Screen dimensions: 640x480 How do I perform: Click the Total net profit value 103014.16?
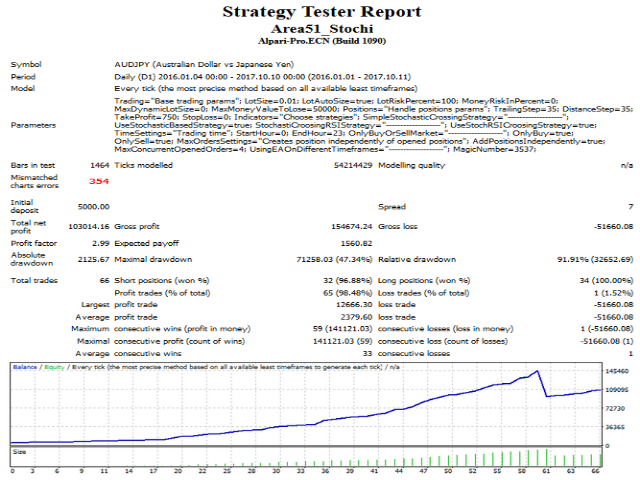pos(89,230)
